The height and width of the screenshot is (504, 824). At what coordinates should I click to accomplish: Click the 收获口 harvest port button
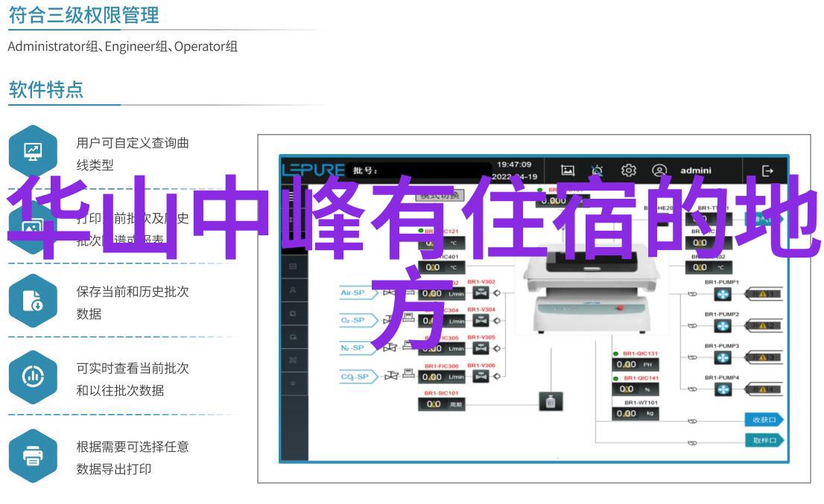[764, 420]
